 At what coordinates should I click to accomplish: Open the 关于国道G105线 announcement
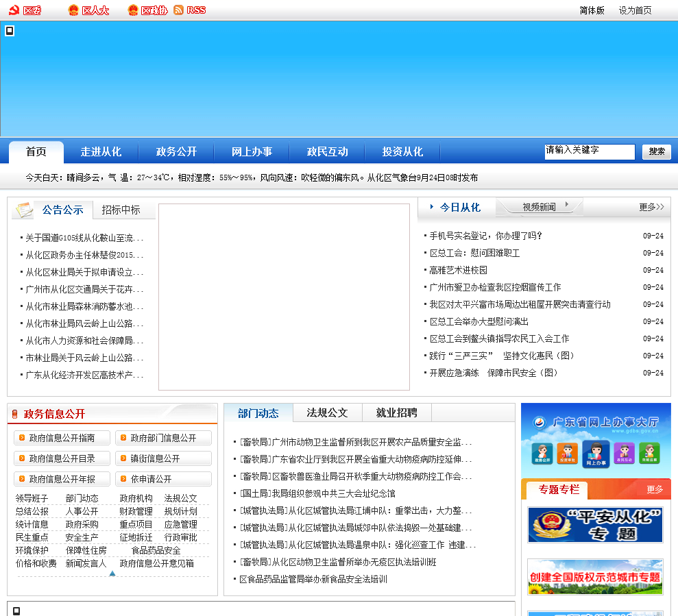pos(84,238)
